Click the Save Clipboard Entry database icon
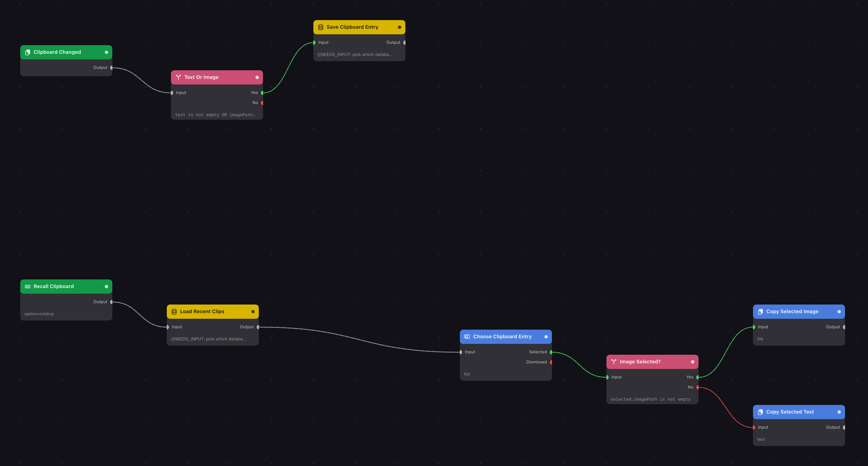Image resolution: width=868 pixels, height=466 pixels. pyautogui.click(x=321, y=27)
